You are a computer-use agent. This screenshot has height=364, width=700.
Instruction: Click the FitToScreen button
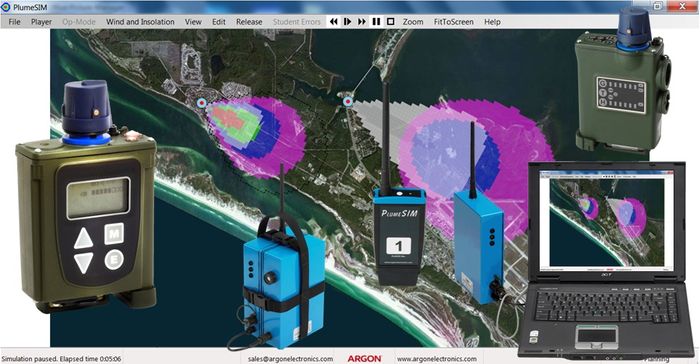tap(454, 22)
